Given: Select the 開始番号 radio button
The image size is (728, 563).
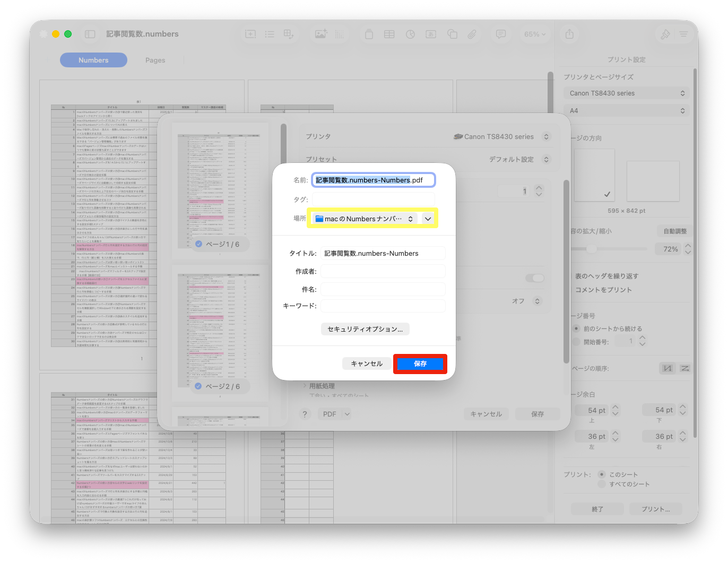Looking at the screenshot, I should (x=576, y=342).
